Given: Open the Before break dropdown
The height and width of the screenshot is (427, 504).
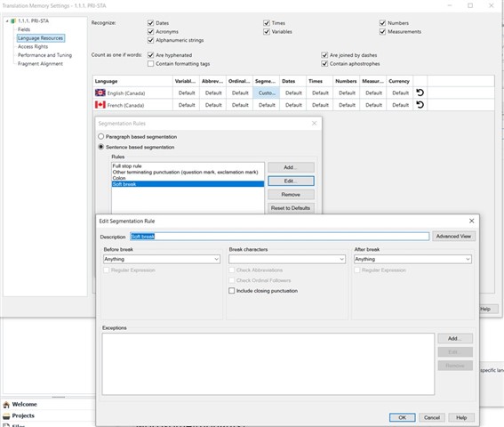Looking at the screenshot, I should tap(162, 259).
